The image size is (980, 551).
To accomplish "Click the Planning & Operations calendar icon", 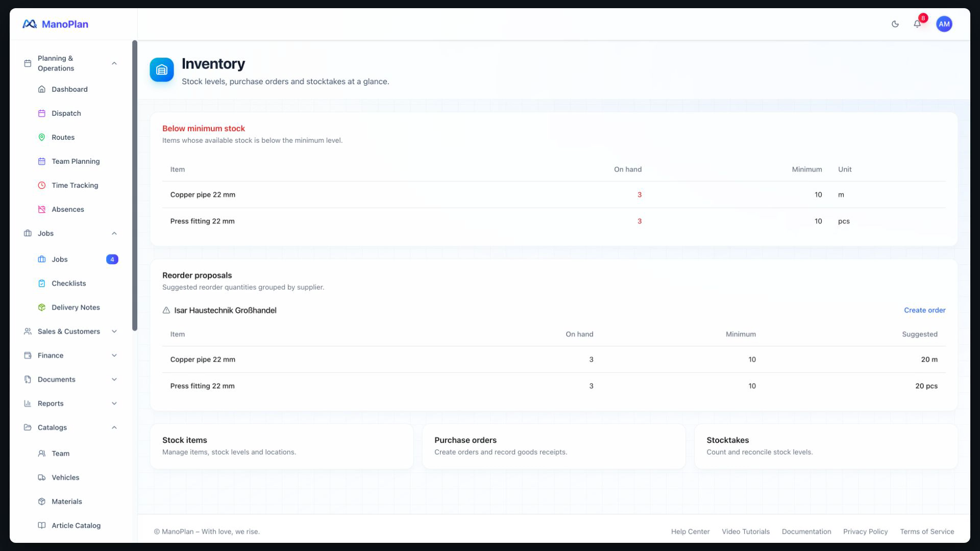I will (x=28, y=63).
